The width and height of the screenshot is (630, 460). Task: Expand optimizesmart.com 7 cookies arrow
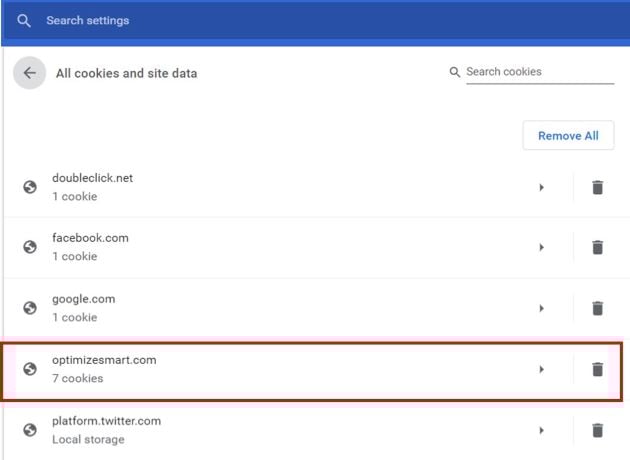(541, 369)
